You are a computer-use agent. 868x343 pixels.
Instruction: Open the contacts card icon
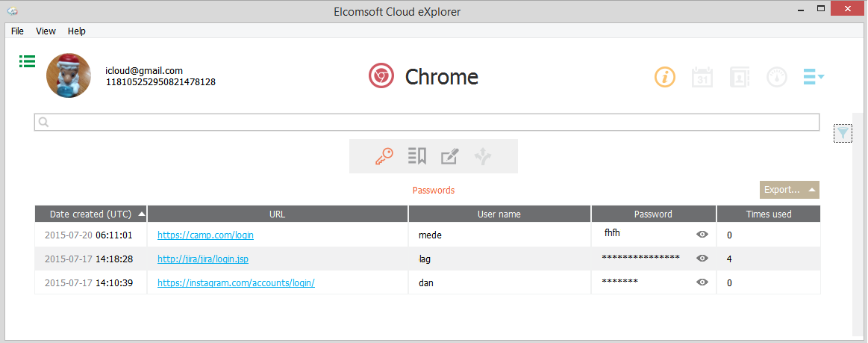(740, 77)
